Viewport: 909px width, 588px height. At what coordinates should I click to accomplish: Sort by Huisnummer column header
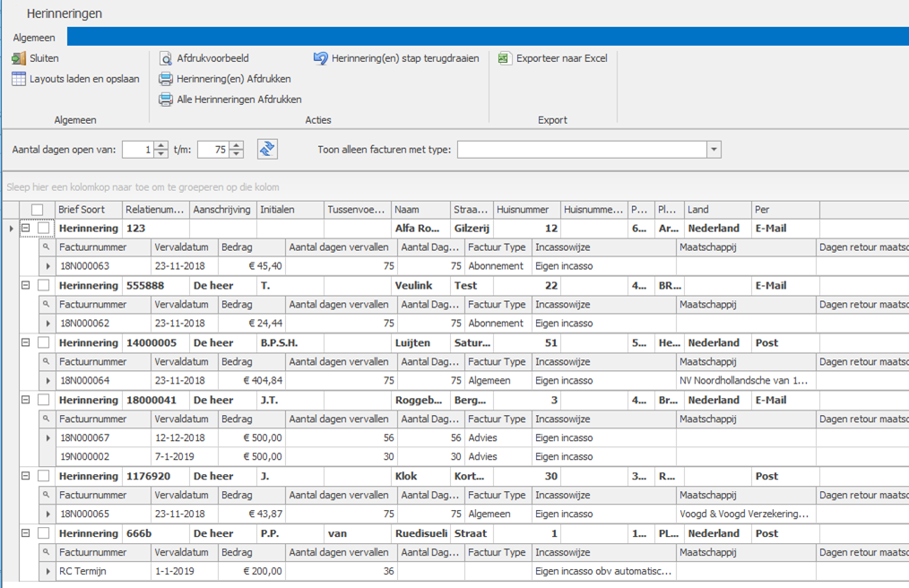coord(527,210)
